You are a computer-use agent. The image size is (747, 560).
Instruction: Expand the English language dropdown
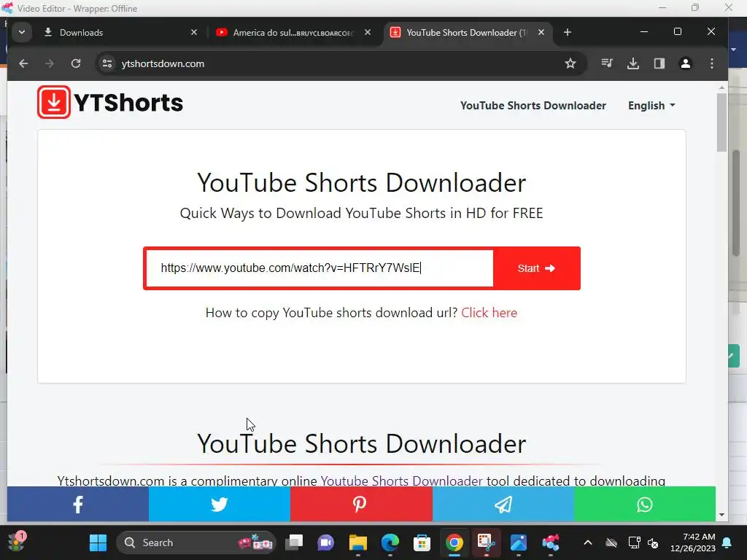tap(651, 105)
